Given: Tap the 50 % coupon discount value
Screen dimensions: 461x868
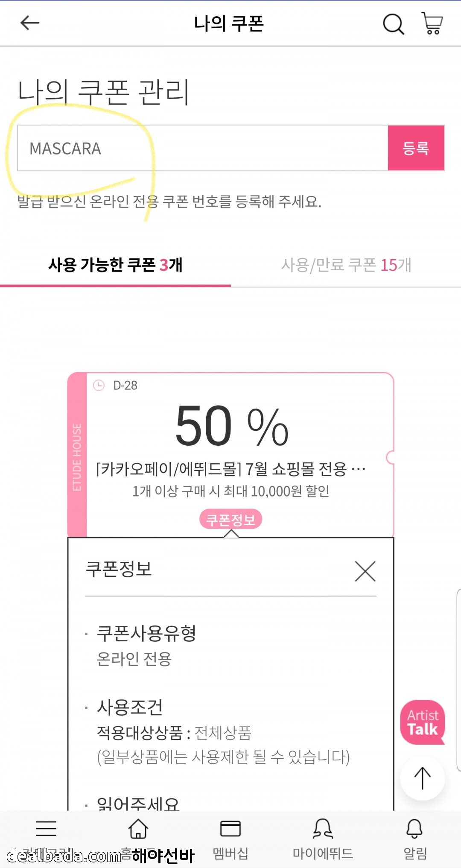Looking at the screenshot, I should (232, 426).
